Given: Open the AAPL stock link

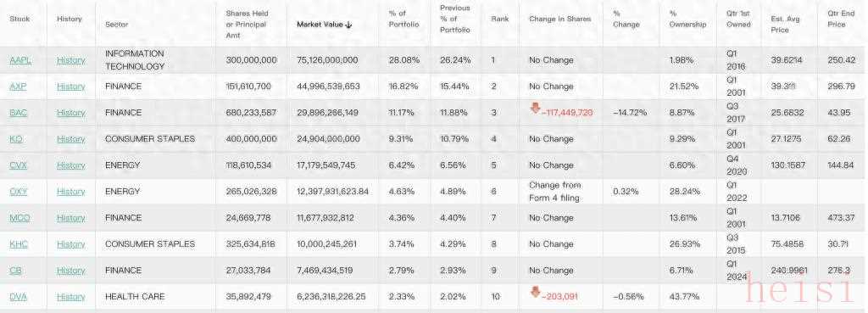Looking at the screenshot, I should pos(20,60).
